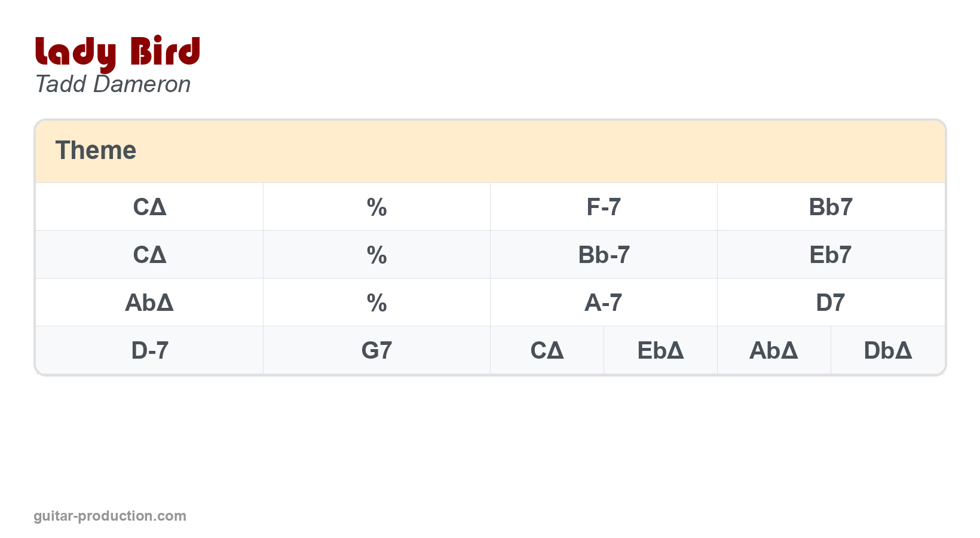Click the DbΔ chord cell
The width and height of the screenshot is (980, 538).
click(887, 351)
